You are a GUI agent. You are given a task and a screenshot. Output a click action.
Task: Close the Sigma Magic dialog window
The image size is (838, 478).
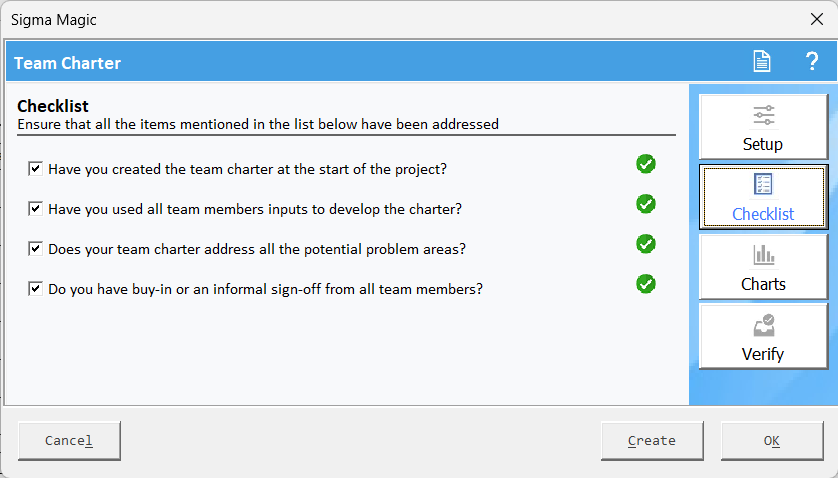coord(817,19)
